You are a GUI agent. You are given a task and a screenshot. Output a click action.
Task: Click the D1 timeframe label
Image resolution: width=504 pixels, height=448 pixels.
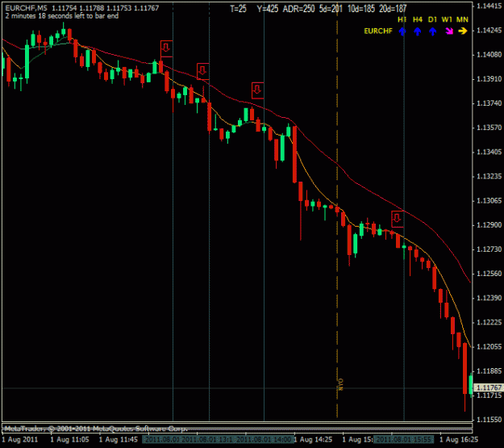tap(433, 19)
